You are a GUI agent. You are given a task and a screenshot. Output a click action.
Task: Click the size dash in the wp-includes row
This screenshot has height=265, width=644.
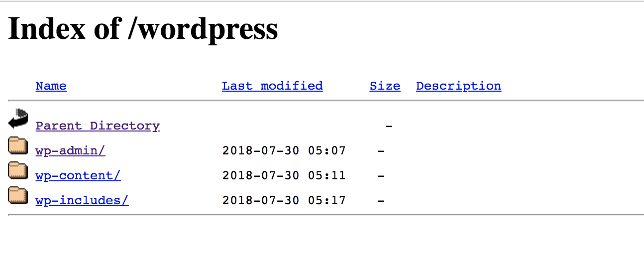(x=381, y=201)
